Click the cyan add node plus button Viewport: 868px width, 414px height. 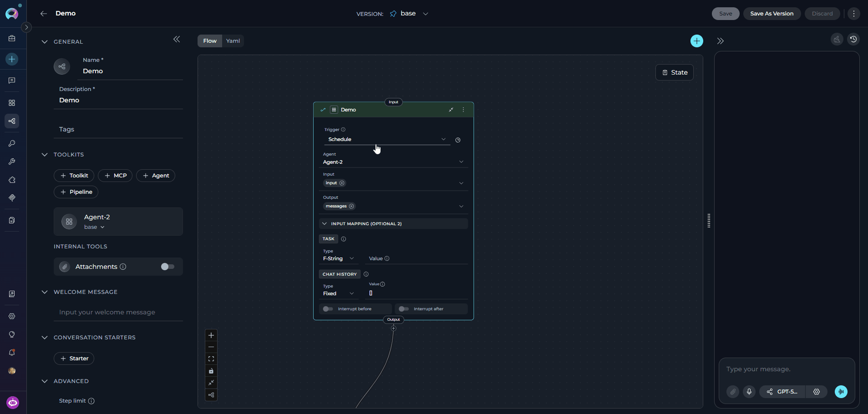[697, 41]
